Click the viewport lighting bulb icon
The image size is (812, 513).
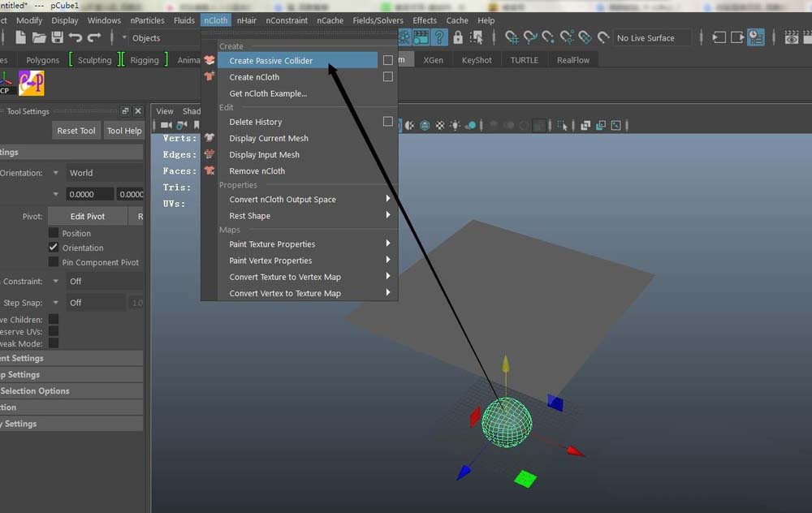click(455, 125)
